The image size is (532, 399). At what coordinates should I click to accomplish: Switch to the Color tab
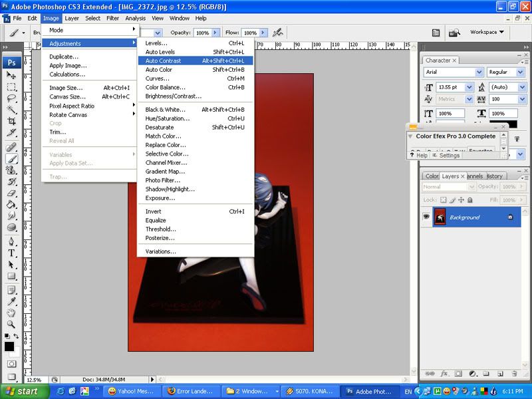432,176
